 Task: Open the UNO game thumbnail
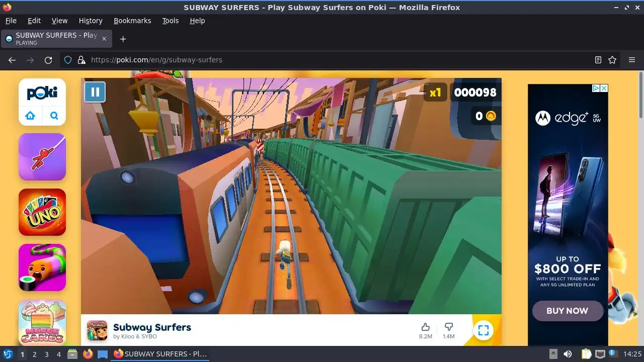click(x=42, y=212)
